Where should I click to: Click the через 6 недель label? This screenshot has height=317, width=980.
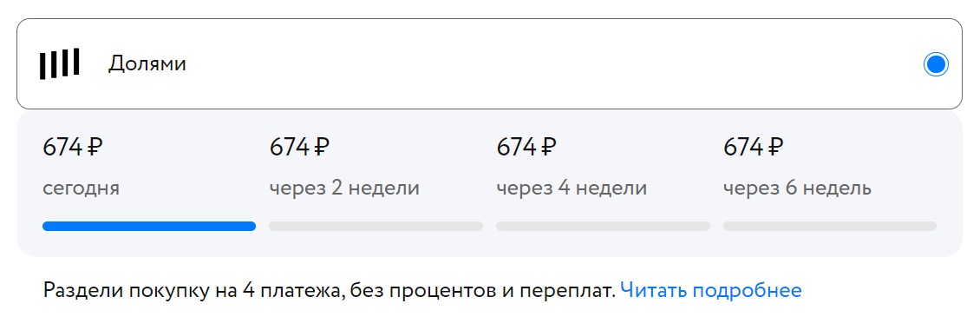point(797,188)
